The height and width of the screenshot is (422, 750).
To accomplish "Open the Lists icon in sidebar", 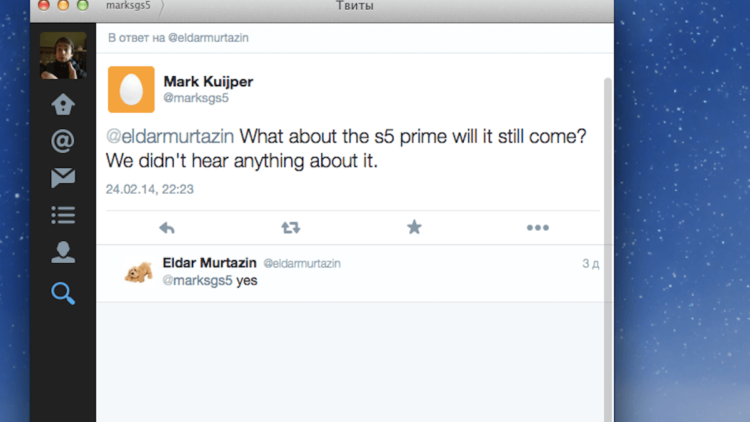I will pos(63,215).
